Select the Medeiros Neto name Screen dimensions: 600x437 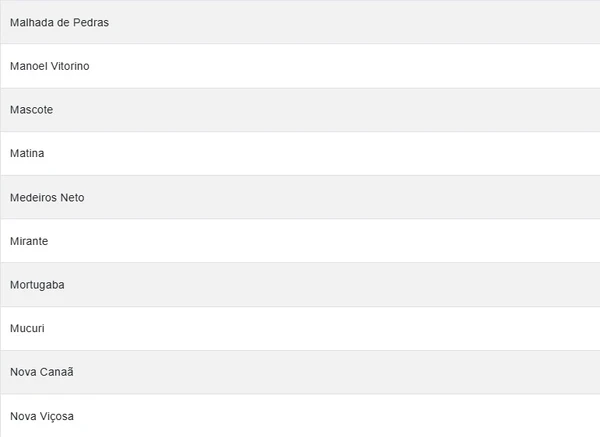click(x=47, y=198)
